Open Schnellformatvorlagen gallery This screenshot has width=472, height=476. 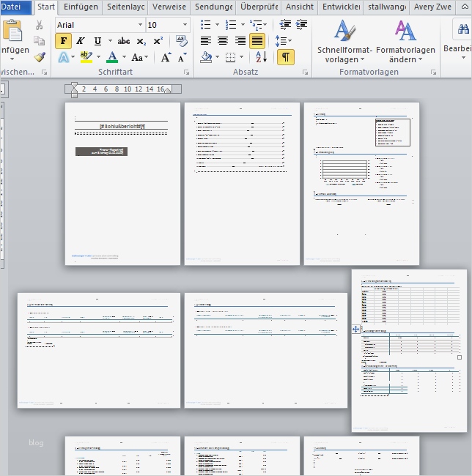click(x=344, y=41)
